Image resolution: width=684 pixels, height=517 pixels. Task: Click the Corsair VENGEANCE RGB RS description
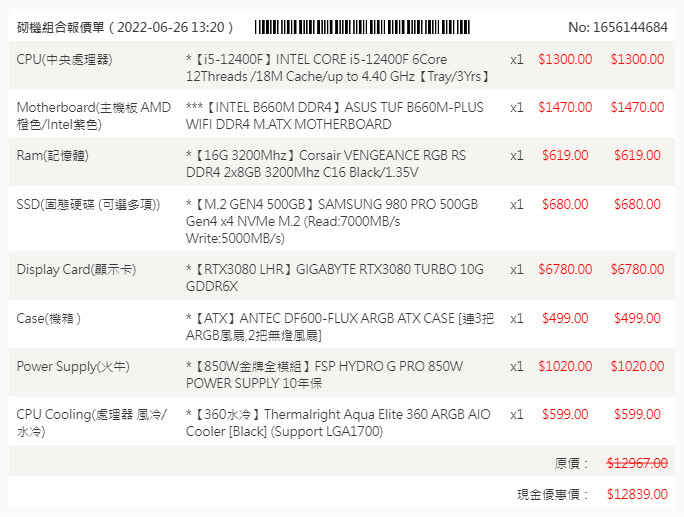click(328, 163)
